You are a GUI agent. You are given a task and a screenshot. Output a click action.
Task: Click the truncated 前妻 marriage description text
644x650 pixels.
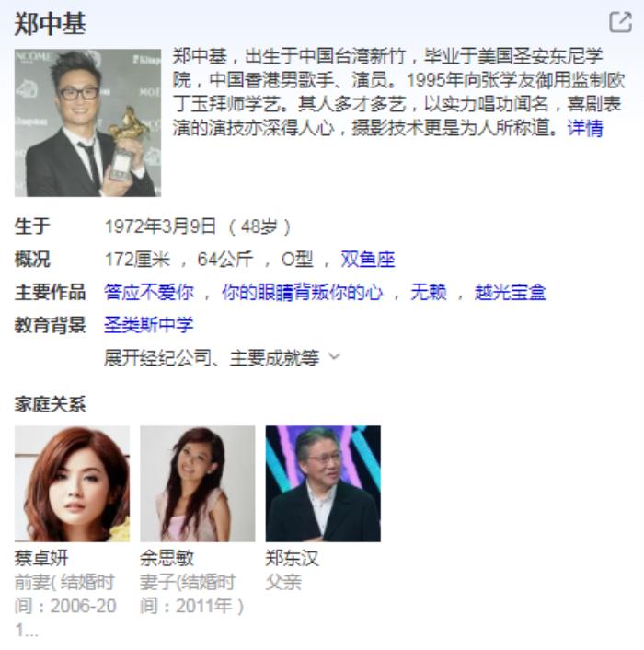point(65,606)
